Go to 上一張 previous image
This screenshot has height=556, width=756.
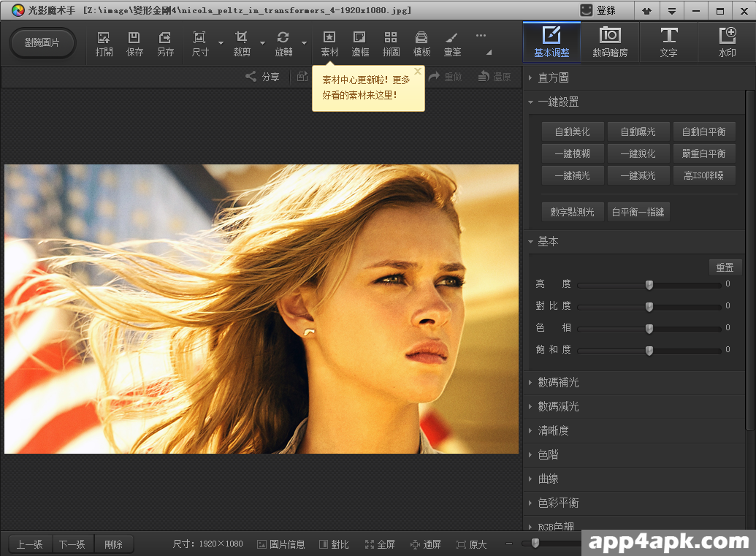coord(30,544)
